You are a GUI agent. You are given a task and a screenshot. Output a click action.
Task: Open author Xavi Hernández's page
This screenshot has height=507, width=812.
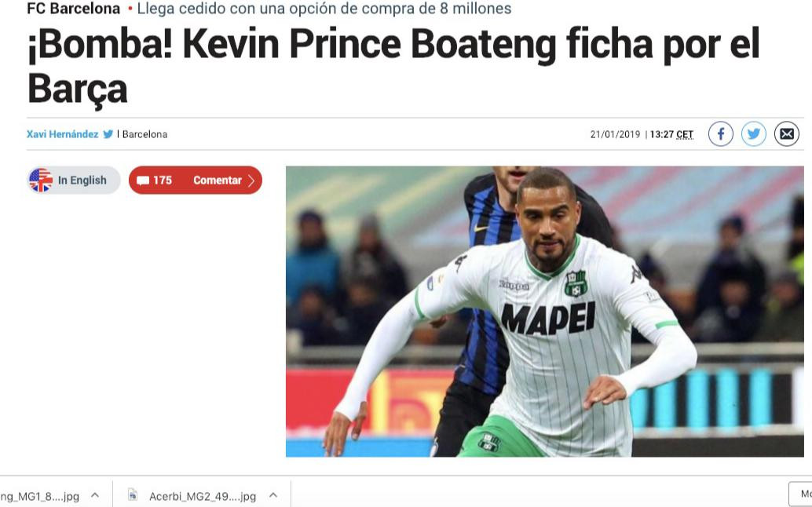(x=62, y=134)
